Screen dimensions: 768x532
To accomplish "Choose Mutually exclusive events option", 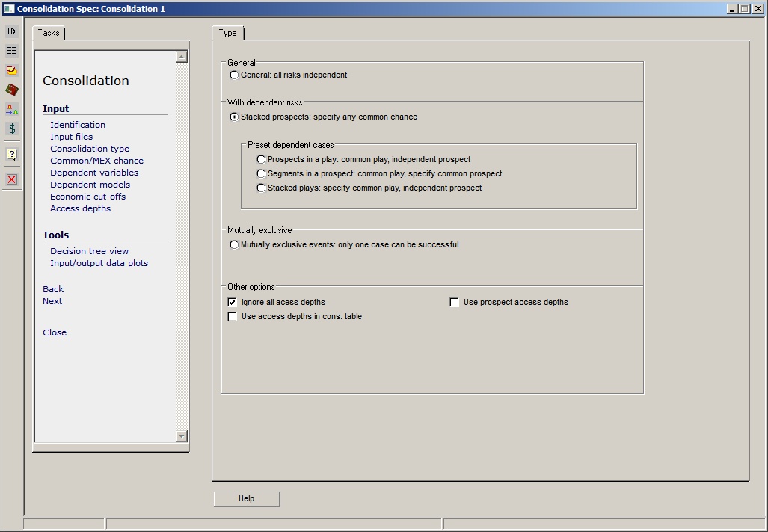I will point(235,245).
